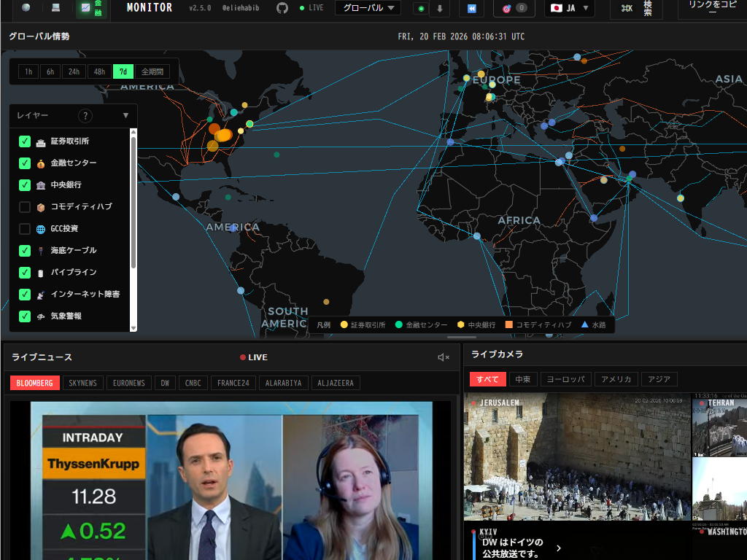This screenshot has width=747, height=560.
Task: Switch to the SKYNEWS channel tab
Action: point(83,383)
